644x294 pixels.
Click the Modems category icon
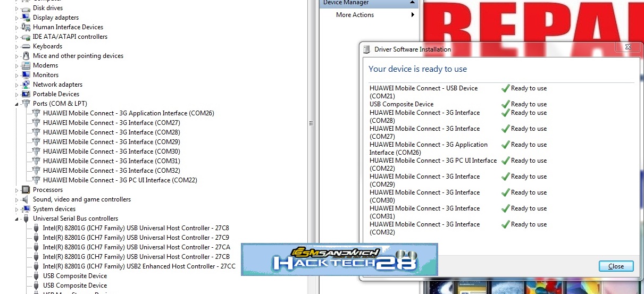tap(26, 65)
